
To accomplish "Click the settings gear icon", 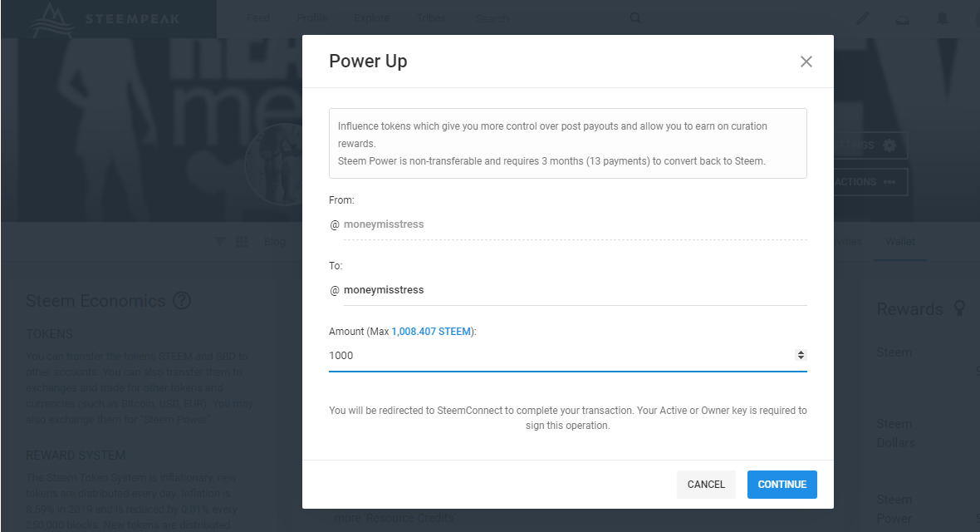I will 889,145.
